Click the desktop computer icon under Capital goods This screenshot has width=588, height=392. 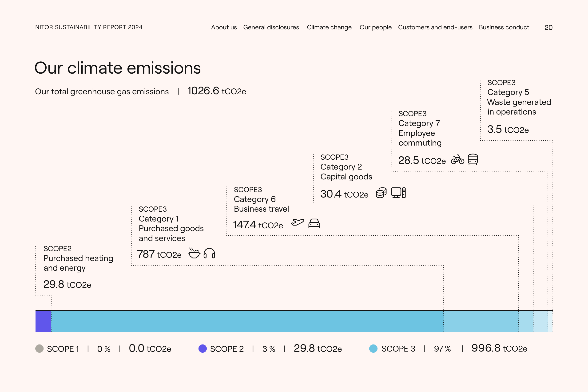coord(398,193)
